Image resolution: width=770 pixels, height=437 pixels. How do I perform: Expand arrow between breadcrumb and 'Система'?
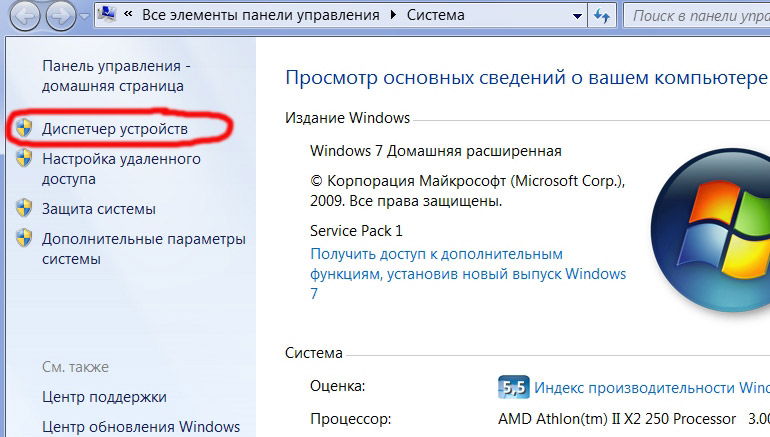coord(393,15)
